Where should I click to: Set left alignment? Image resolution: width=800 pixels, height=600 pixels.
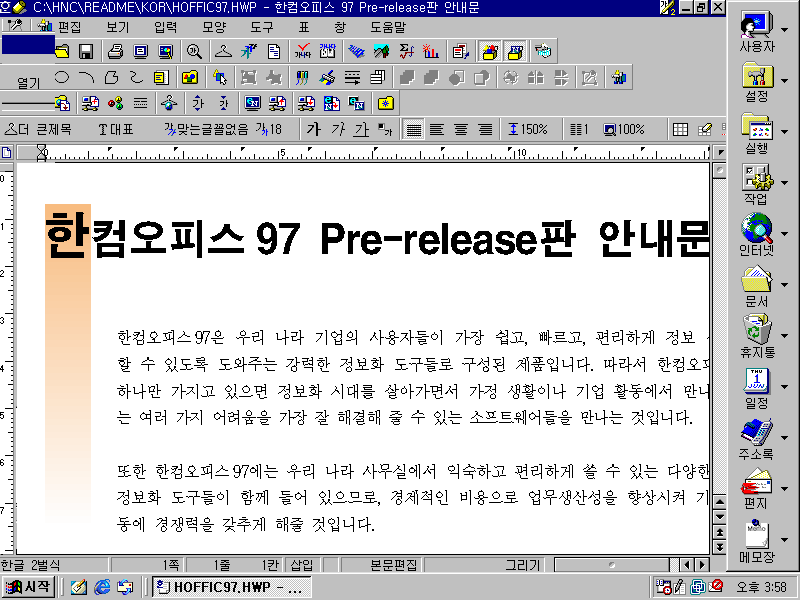click(x=437, y=130)
